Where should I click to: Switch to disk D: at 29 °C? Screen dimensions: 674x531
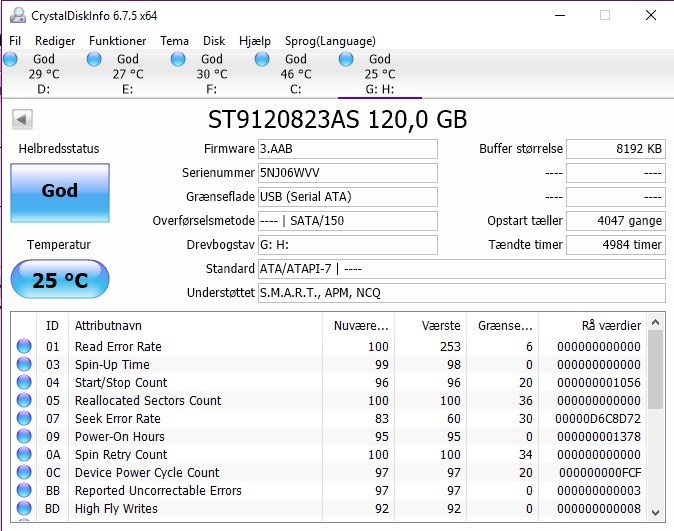tap(43, 74)
